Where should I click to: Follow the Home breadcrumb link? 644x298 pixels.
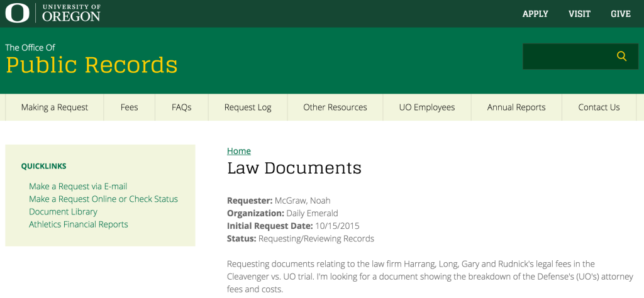tap(239, 151)
